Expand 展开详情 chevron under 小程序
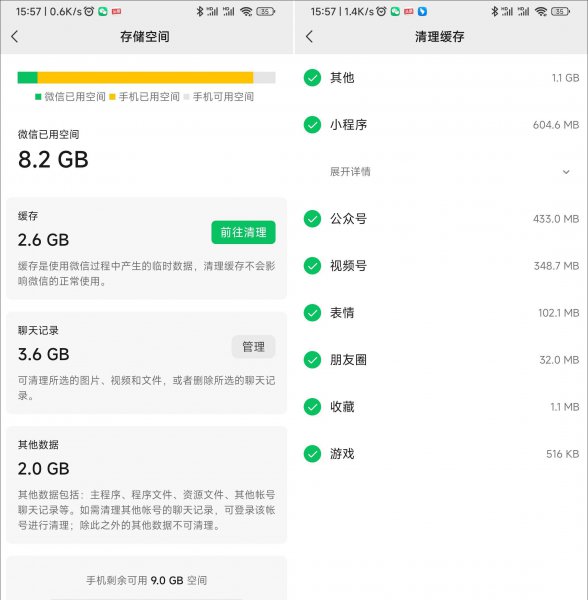The height and width of the screenshot is (600, 588). coord(566,172)
